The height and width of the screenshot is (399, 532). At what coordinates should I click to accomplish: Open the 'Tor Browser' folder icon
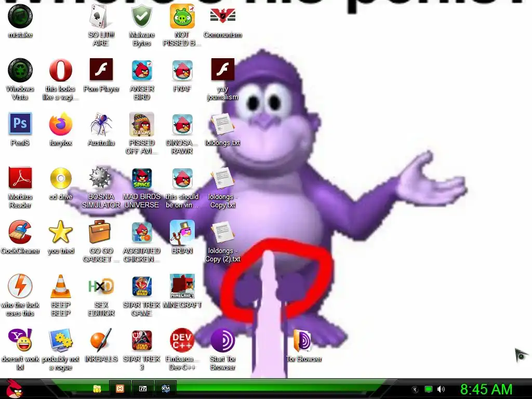pos(302,340)
